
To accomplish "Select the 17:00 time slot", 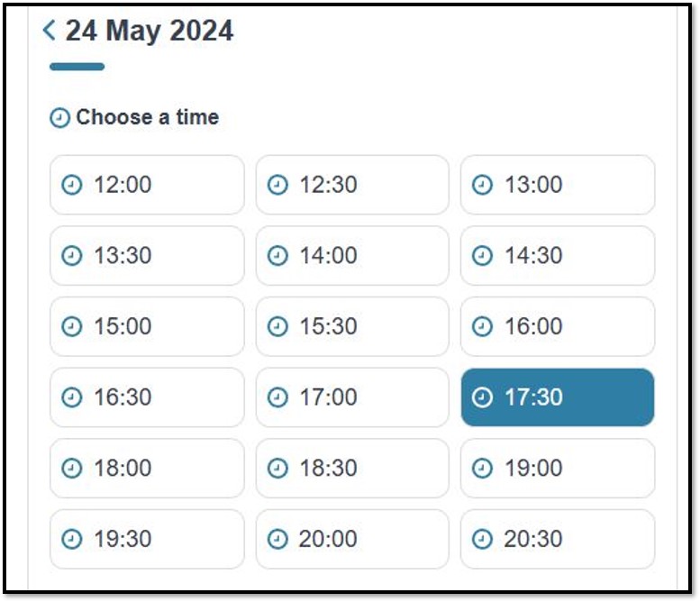I will point(352,397).
